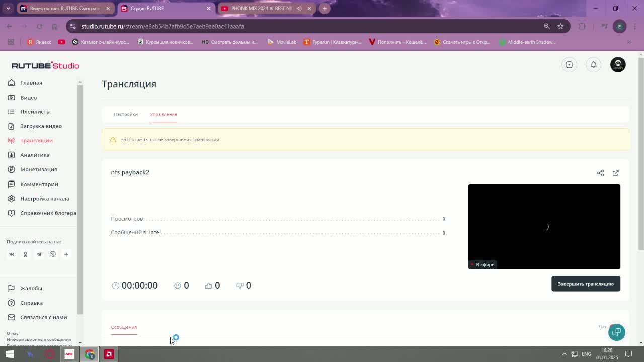Screen dimensions: 644x362
Task: Select the Управление tab
Action: coord(164,114)
